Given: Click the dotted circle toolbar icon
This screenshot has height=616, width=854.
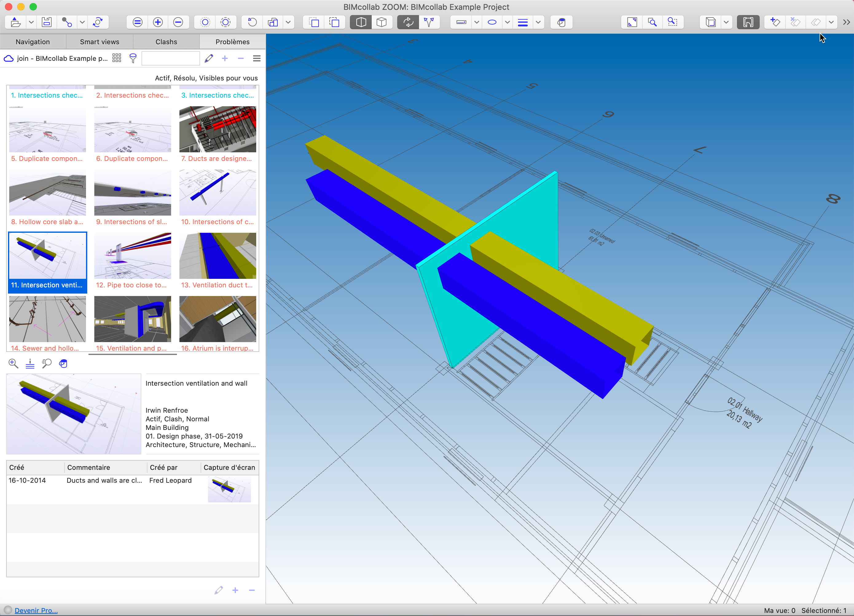Looking at the screenshot, I should click(205, 22).
